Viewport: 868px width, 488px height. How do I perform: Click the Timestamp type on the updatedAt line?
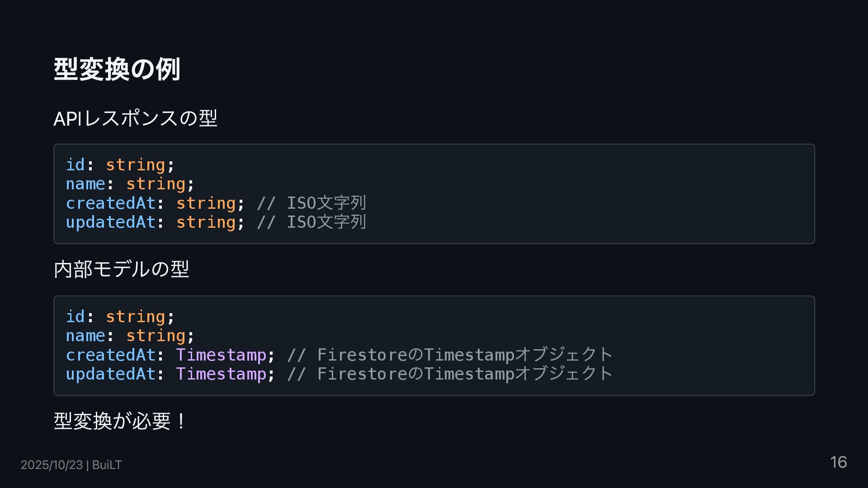tap(221, 374)
